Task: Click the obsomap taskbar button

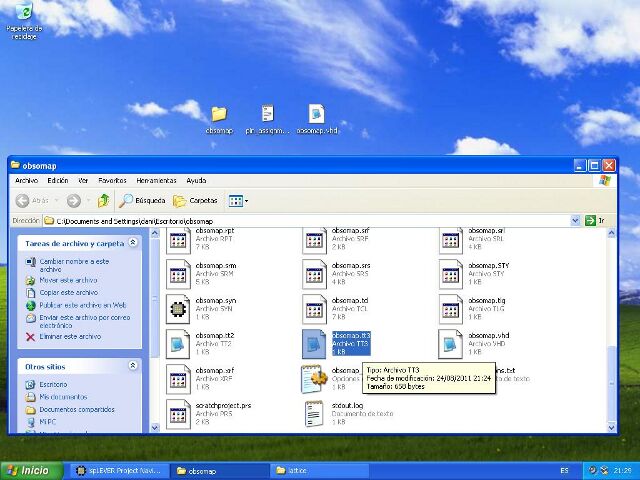Action: (x=219, y=471)
